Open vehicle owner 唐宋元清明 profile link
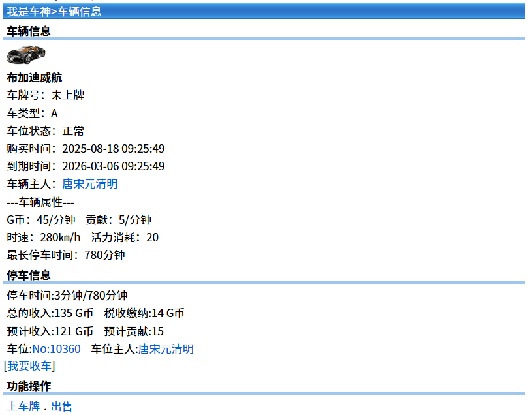The image size is (532, 415). [x=90, y=184]
